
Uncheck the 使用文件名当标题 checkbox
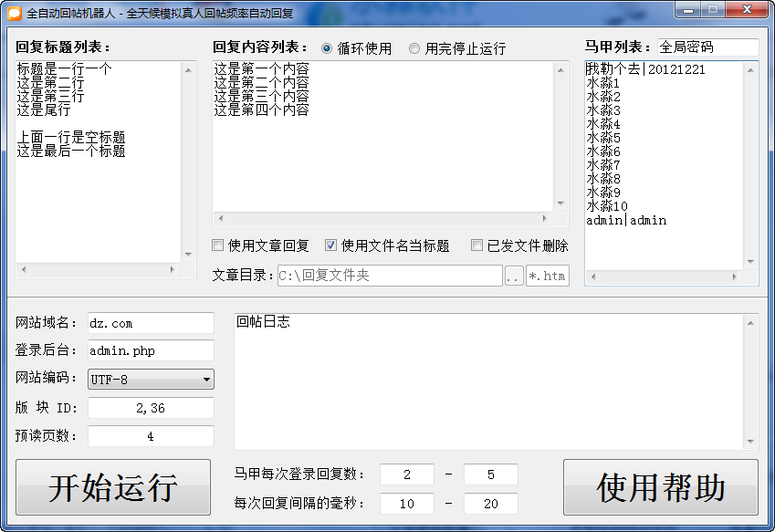pyautogui.click(x=330, y=245)
